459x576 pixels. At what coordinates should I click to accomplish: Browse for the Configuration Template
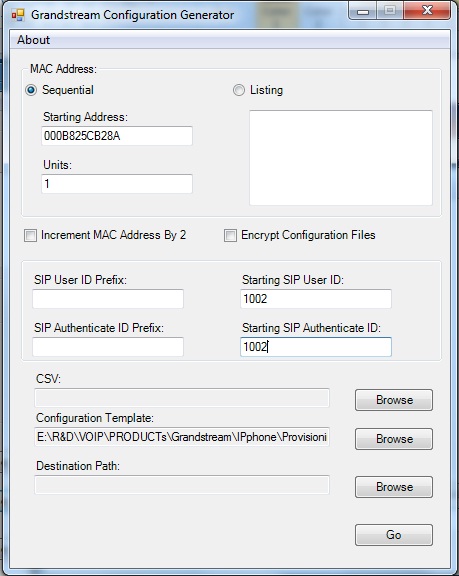click(x=394, y=439)
